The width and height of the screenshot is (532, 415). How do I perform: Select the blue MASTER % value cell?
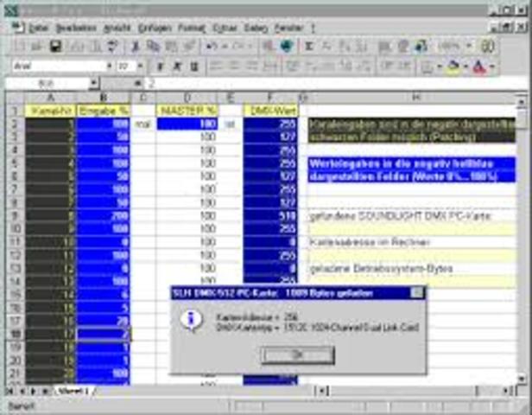coord(187,124)
